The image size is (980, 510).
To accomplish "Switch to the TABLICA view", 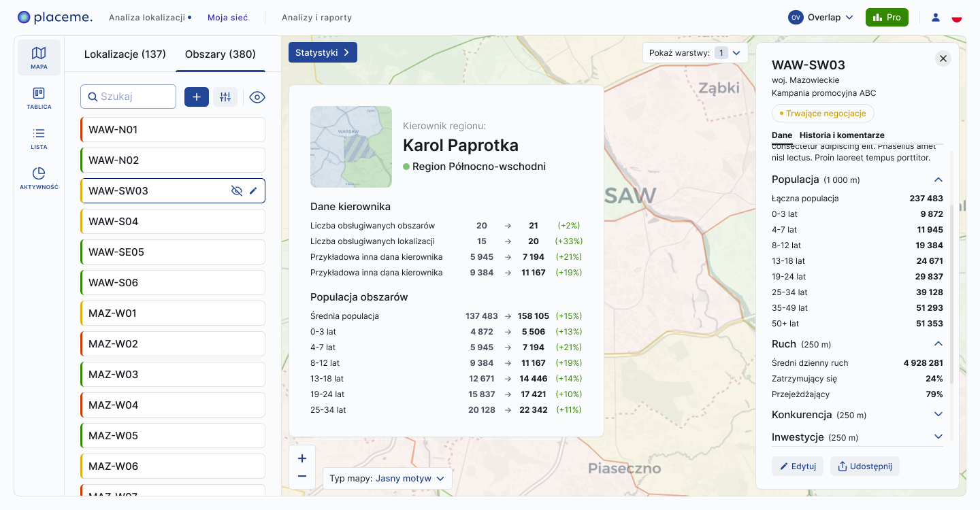I will (x=39, y=99).
